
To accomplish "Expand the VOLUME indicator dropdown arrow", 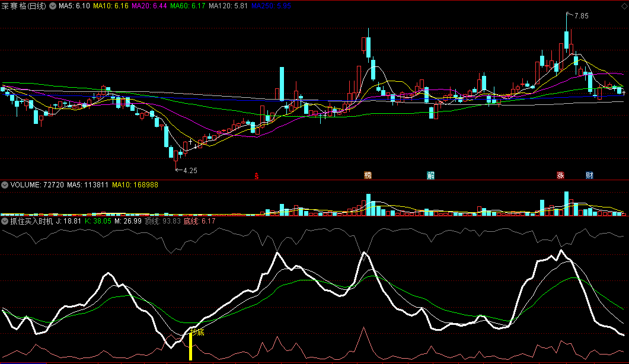I will 5,185.
